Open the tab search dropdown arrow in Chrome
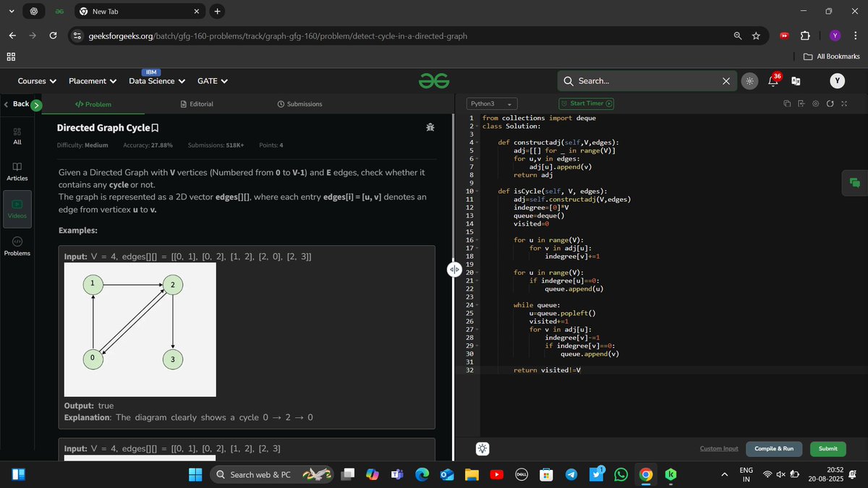Image resolution: width=868 pixels, height=488 pixels. [x=12, y=11]
